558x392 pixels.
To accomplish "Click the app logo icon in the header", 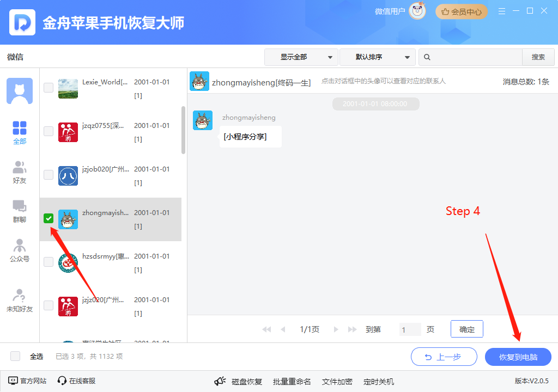I will click(x=22, y=22).
